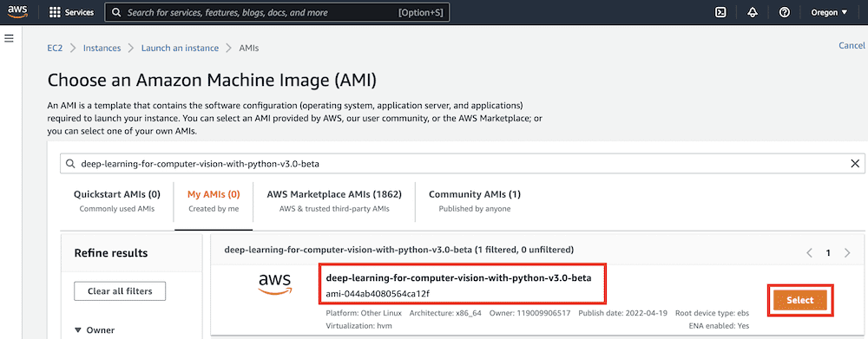Launch CloudShell terminal icon
The image size is (868, 339).
(720, 12)
